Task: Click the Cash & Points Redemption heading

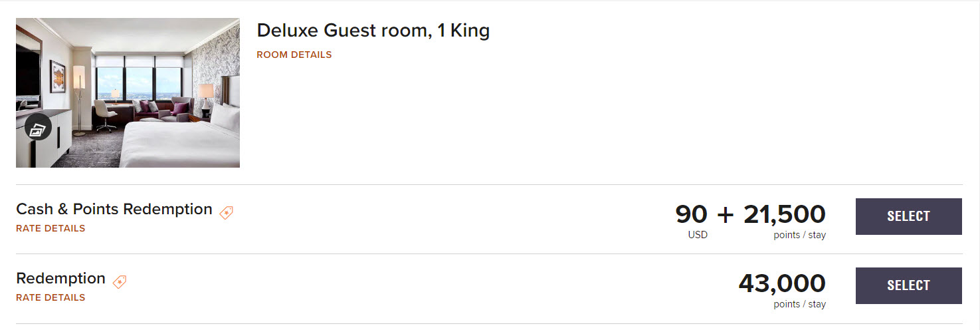Action: pos(114,209)
